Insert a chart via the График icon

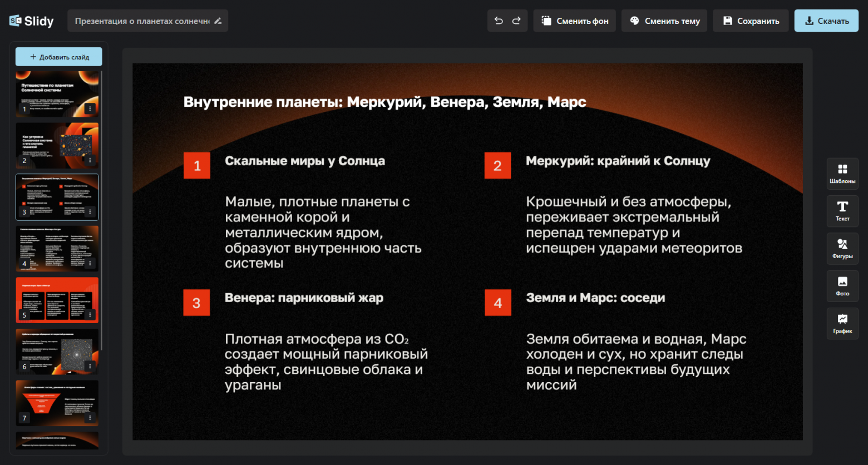[x=842, y=324]
